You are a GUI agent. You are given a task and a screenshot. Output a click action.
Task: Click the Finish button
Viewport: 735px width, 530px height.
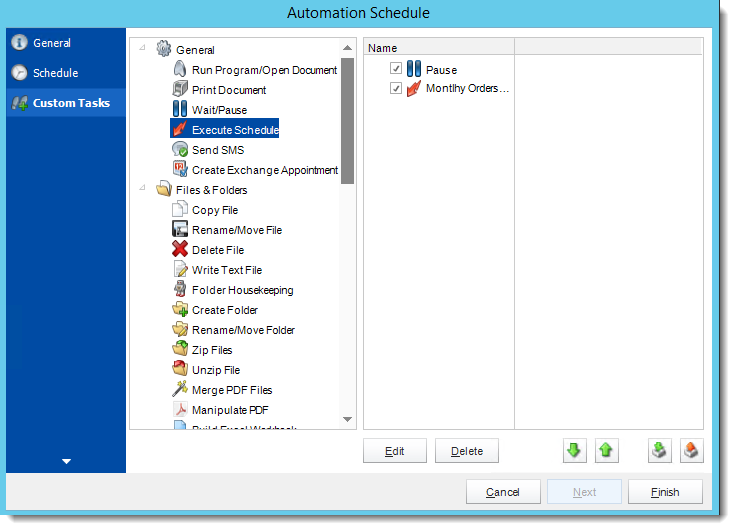tap(665, 492)
